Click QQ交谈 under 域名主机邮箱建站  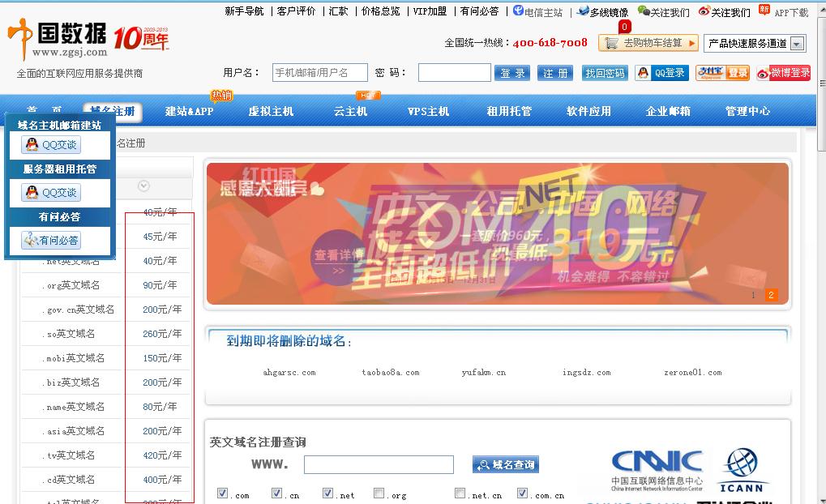[x=51, y=145]
